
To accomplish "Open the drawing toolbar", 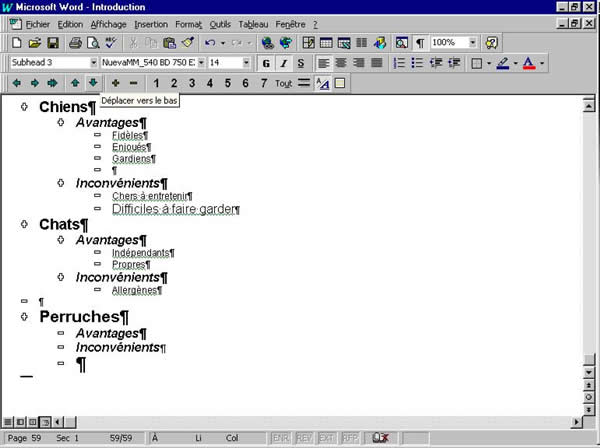I will point(380,43).
